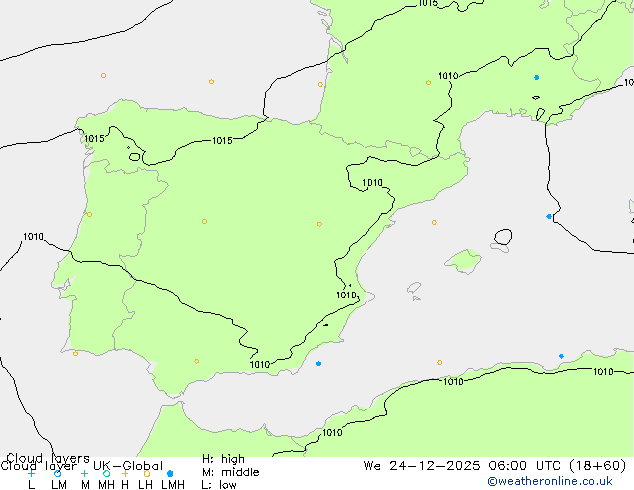Image resolution: width=634 pixels, height=490 pixels.
Task: Click the green plus M legend symbol
Action: (84, 473)
